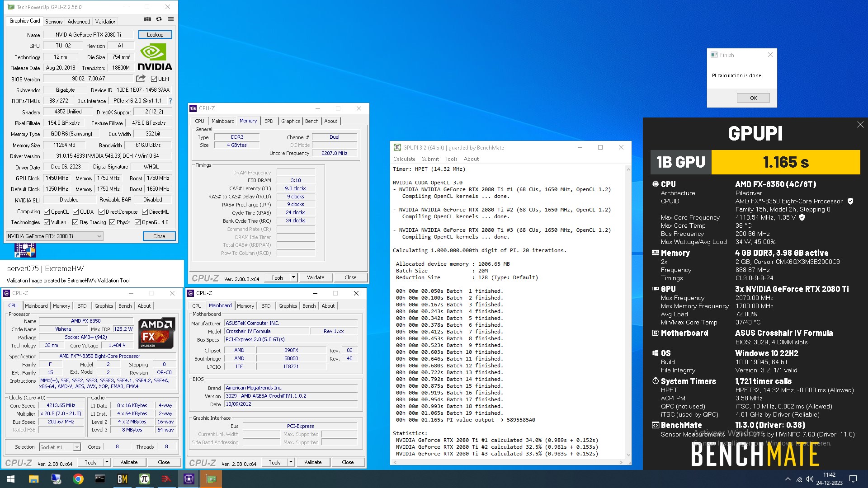The height and width of the screenshot is (488, 868).
Task: Toggle the OpenGL 4.6 checkbox
Action: (x=137, y=222)
